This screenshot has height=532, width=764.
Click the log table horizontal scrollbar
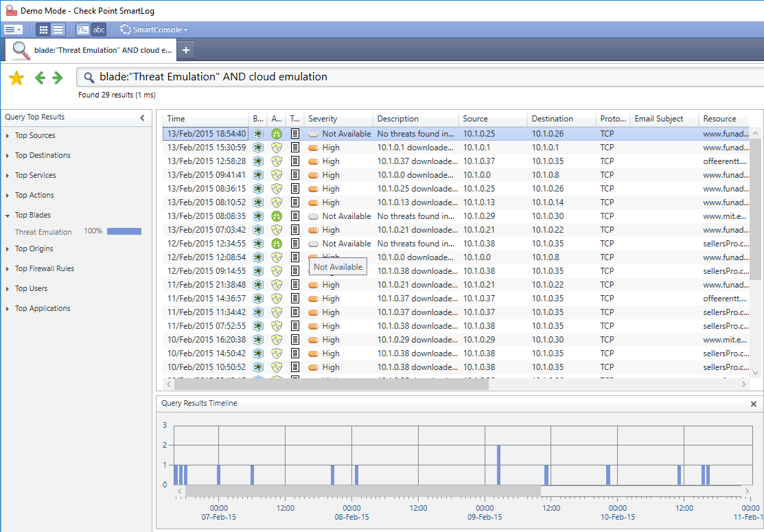click(332, 384)
